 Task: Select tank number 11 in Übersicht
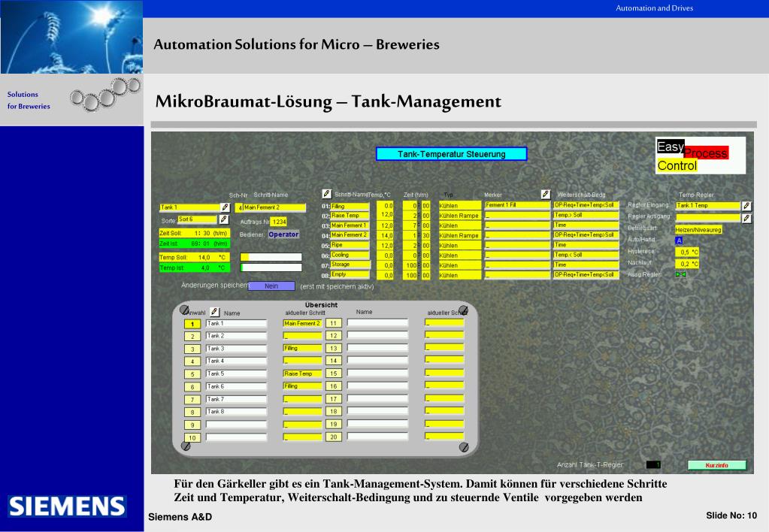click(x=334, y=323)
